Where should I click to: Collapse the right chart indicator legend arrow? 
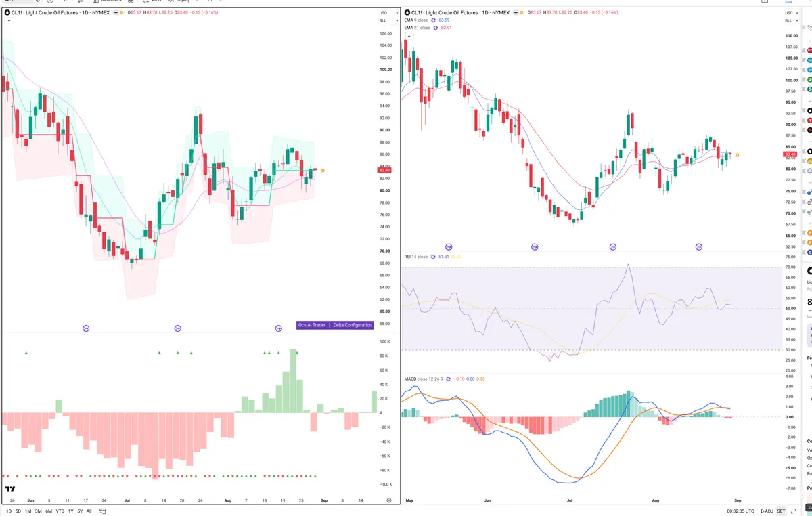(409, 35)
